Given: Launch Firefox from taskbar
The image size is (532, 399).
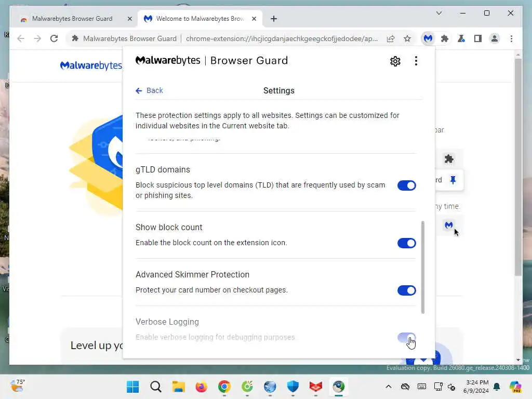Looking at the screenshot, I should point(201,387).
